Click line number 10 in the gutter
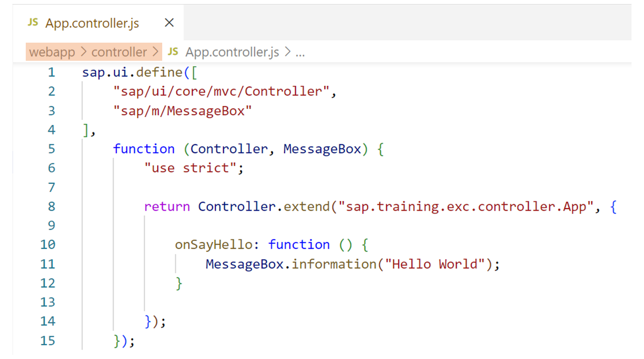Viewport: 644px width, 359px height. tap(47, 245)
